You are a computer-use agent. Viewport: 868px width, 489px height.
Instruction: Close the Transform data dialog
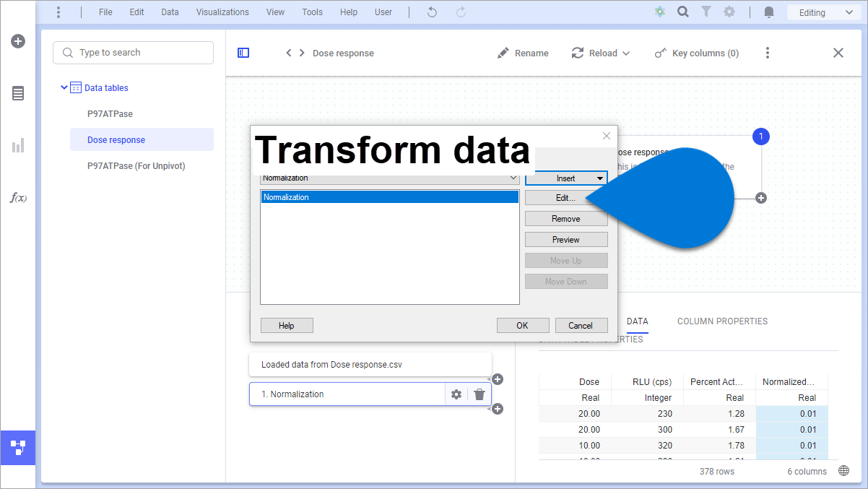[x=607, y=136]
